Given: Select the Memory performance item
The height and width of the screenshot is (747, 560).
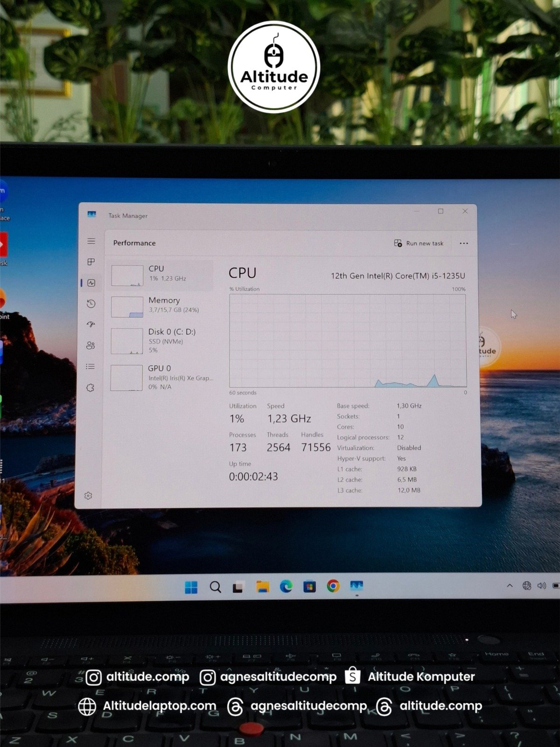Looking at the screenshot, I should pyautogui.click(x=161, y=307).
